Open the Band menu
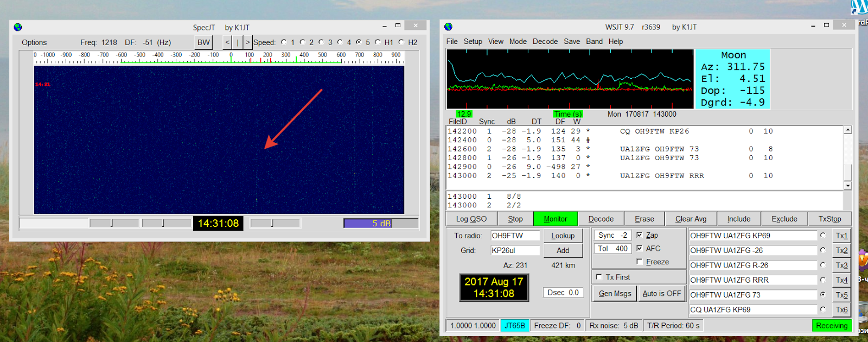The height and width of the screenshot is (342, 868). [594, 41]
